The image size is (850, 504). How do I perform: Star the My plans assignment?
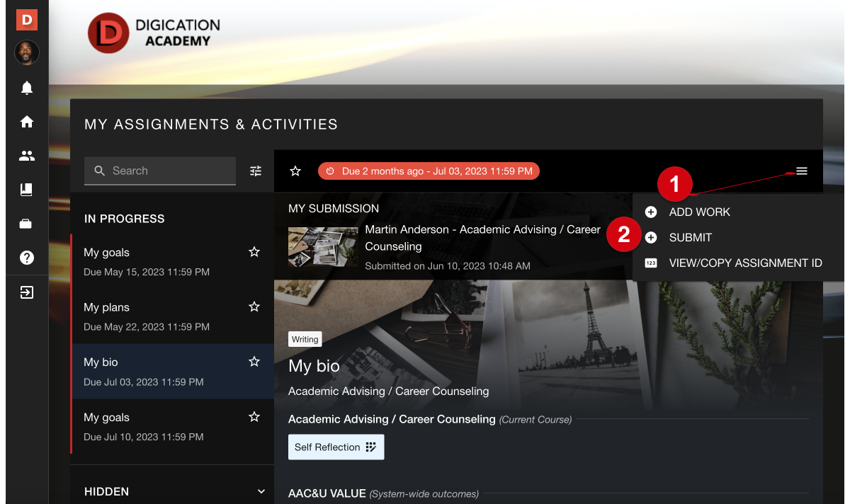254,307
